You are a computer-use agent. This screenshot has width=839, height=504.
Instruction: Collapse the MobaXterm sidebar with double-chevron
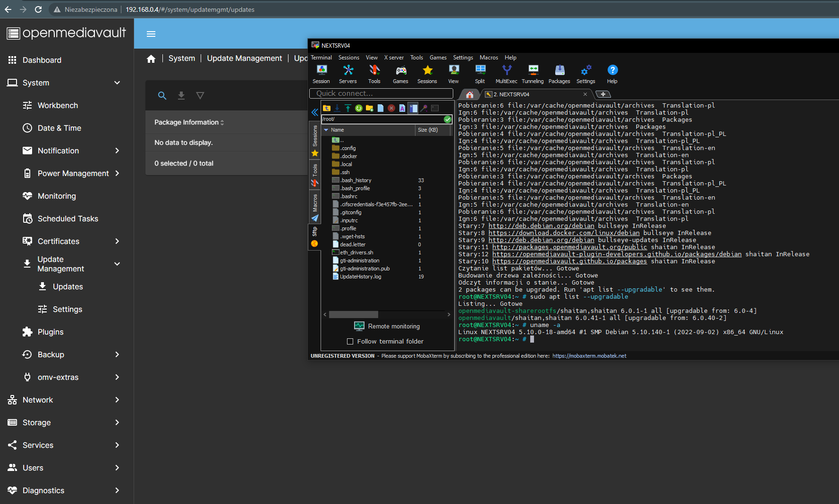click(x=315, y=112)
